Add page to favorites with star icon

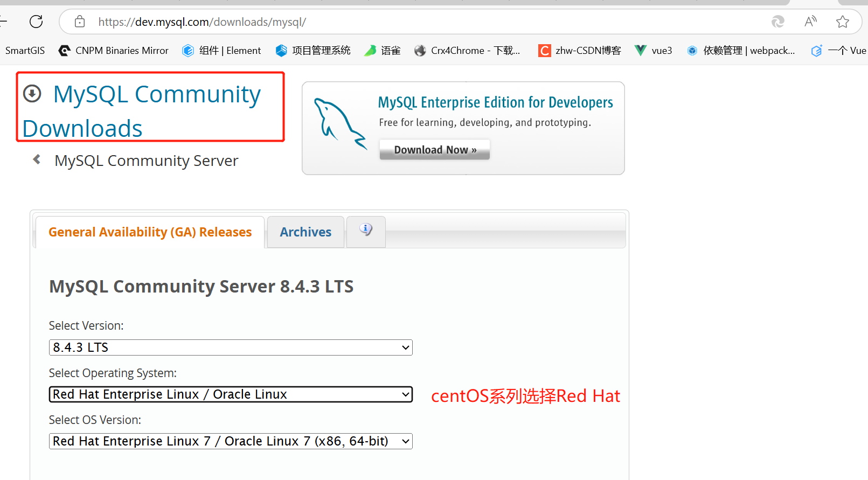coord(843,22)
